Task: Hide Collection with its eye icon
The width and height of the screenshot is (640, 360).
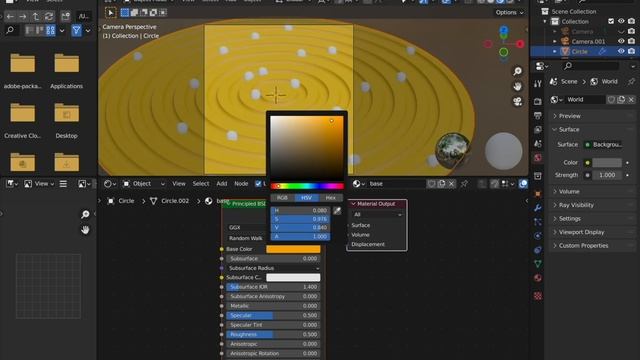Action: point(621,21)
